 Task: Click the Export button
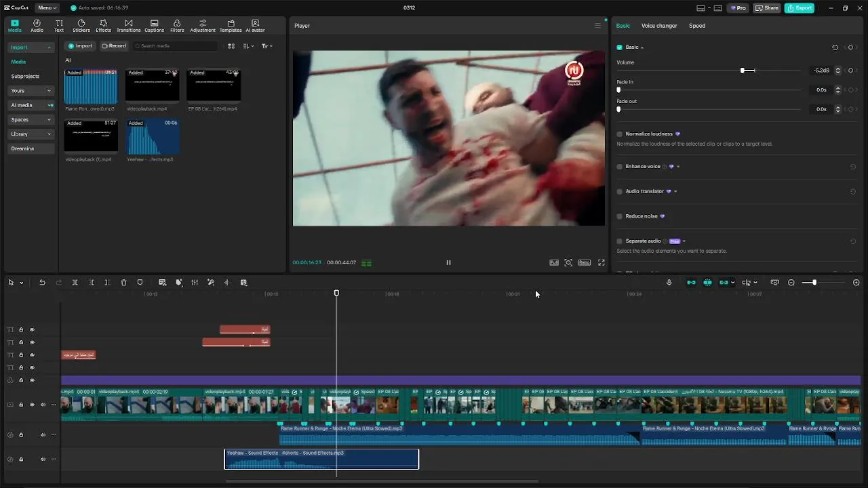coord(800,8)
